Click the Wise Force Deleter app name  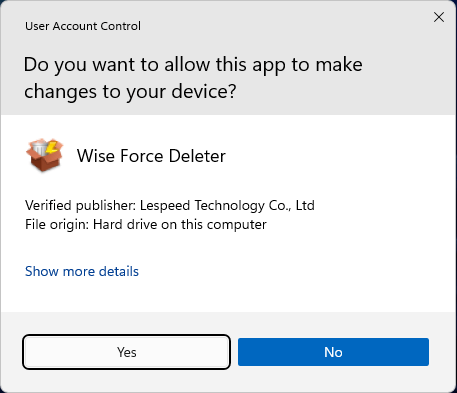point(151,156)
